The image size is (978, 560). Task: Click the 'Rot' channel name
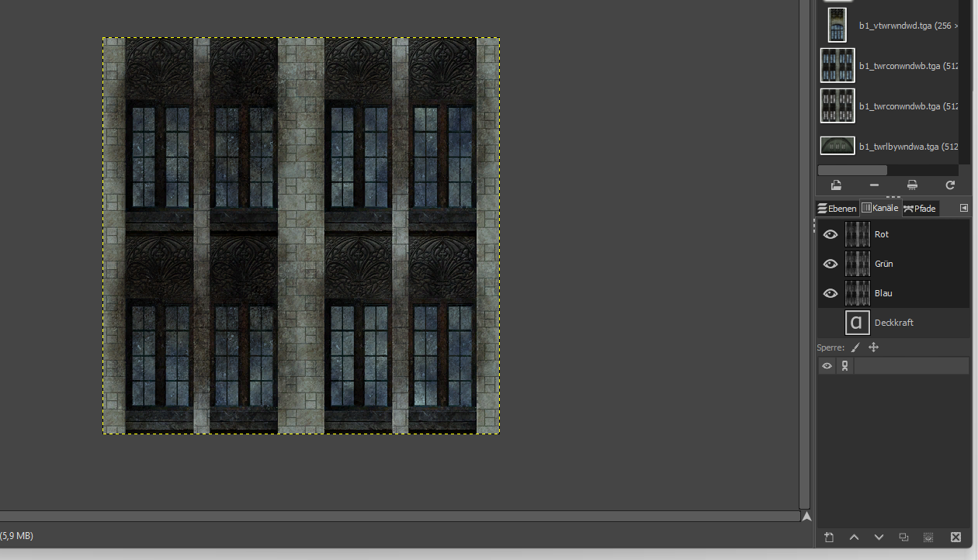pyautogui.click(x=882, y=234)
